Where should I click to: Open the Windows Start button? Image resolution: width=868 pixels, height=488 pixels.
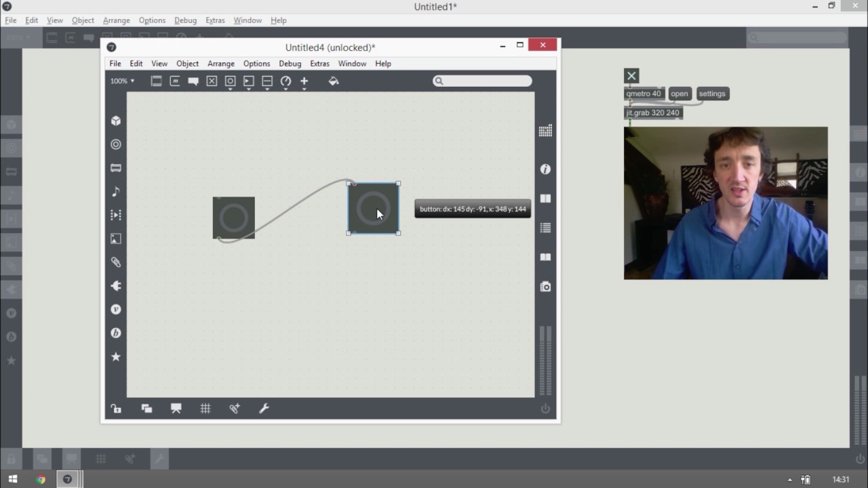[13, 479]
